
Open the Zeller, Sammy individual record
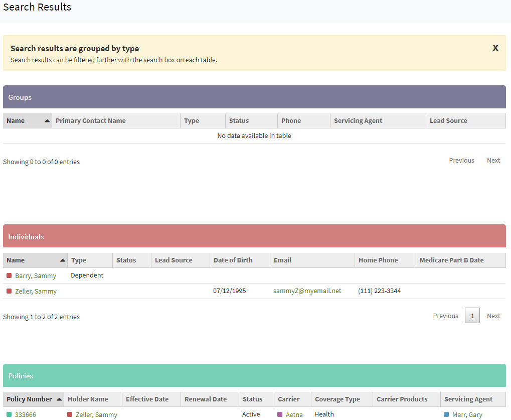pos(36,291)
